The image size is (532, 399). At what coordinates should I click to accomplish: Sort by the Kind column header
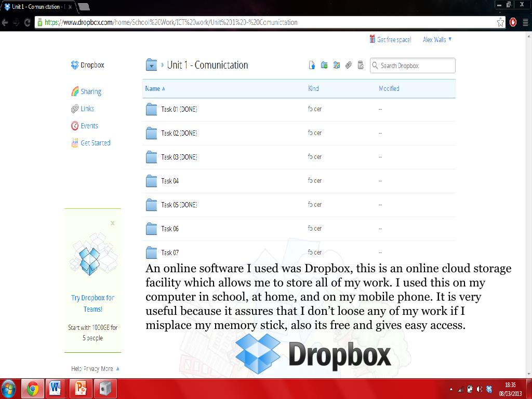pos(313,88)
